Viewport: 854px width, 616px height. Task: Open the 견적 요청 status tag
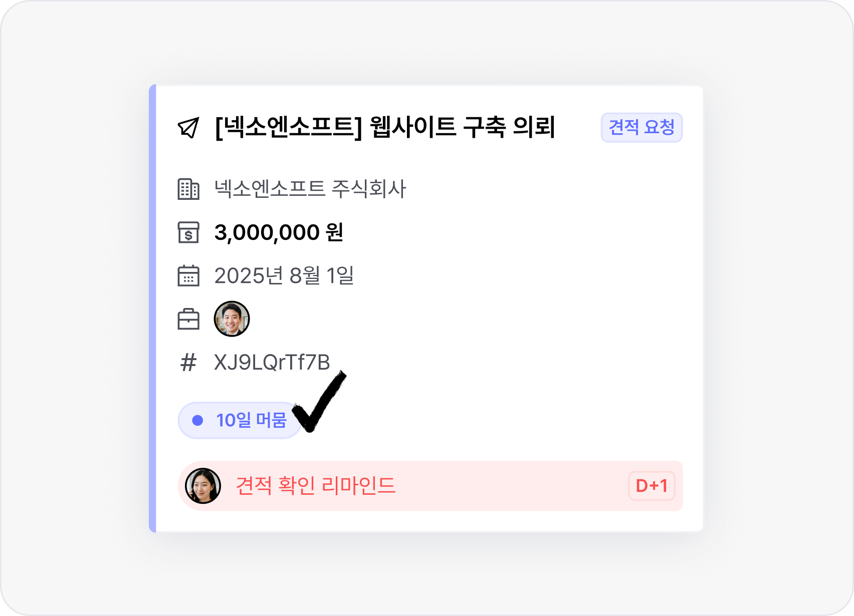[x=642, y=128]
